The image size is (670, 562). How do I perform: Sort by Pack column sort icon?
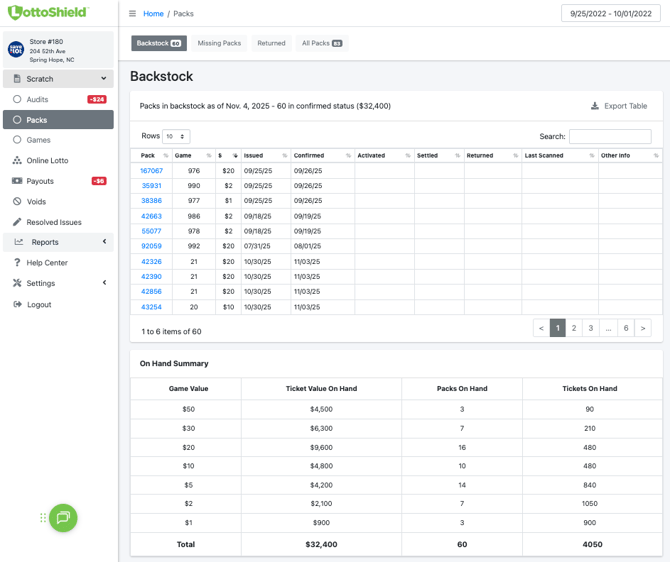tap(166, 156)
